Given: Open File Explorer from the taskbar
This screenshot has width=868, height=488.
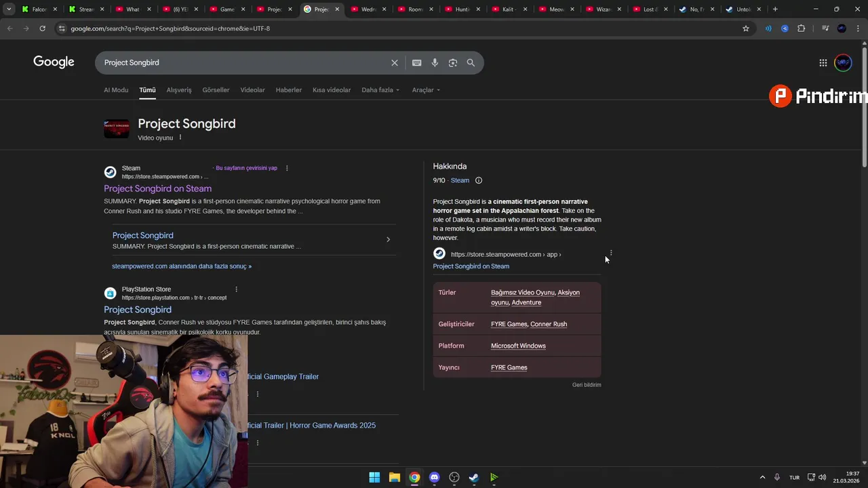Looking at the screenshot, I should 395,477.
